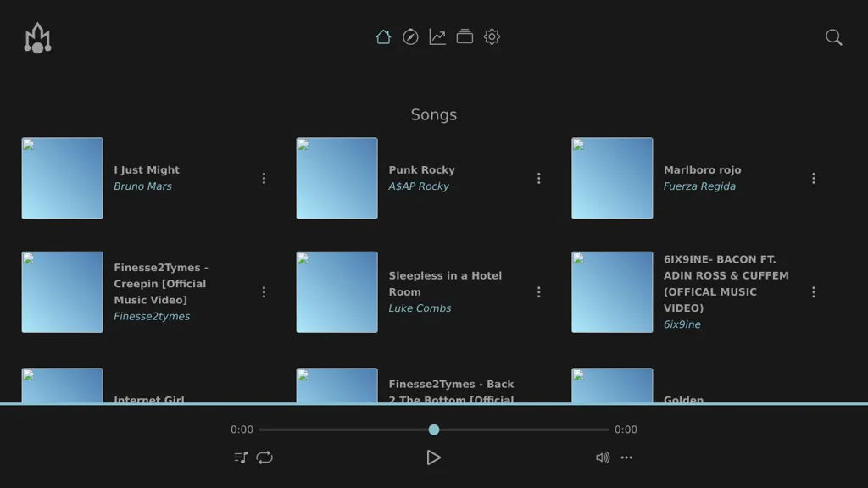Click the app logo at top left
Viewport: 868px width, 488px height.
[37, 37]
